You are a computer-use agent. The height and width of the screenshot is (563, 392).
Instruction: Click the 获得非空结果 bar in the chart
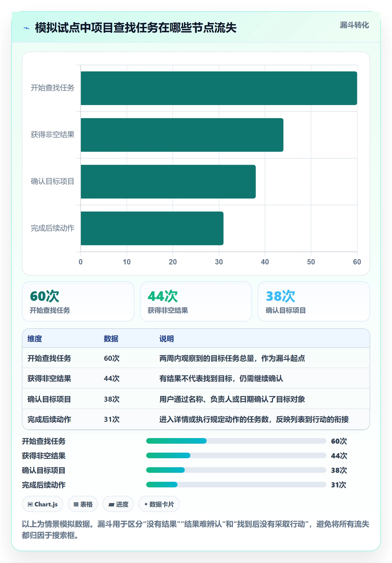182,135
